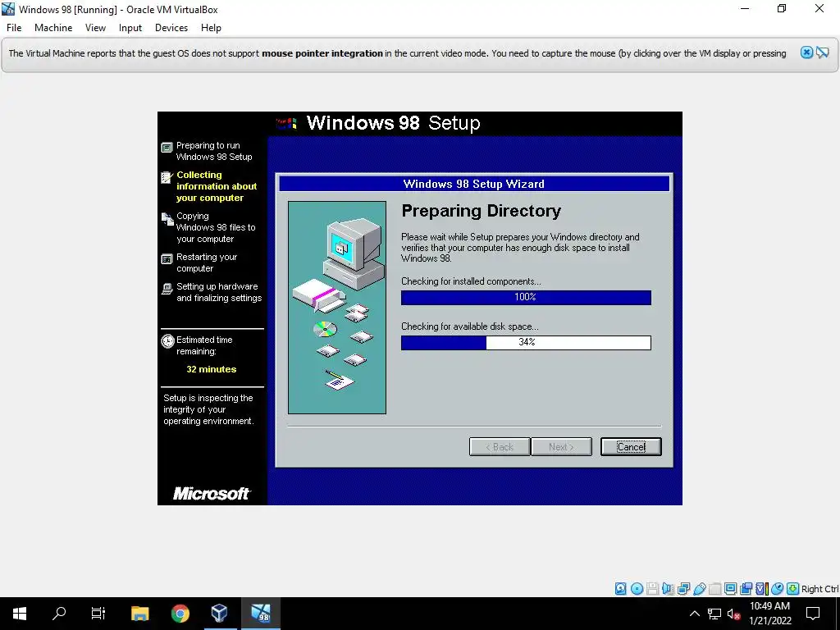Open the audio indicator in VirtualBox status bar
Viewport: 840px width, 630px height.
tap(668, 589)
